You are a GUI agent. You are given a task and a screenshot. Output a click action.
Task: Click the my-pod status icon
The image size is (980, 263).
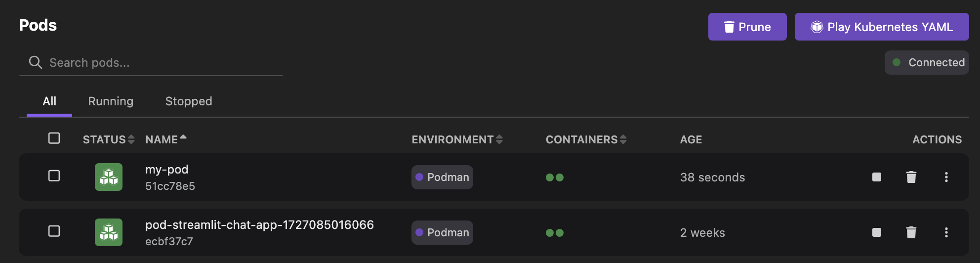pyautogui.click(x=109, y=177)
